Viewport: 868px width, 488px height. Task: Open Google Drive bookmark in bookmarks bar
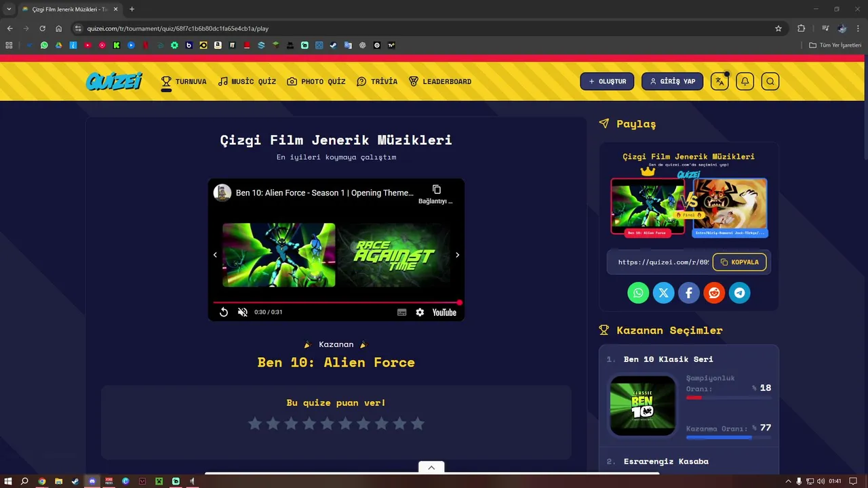tap(58, 45)
